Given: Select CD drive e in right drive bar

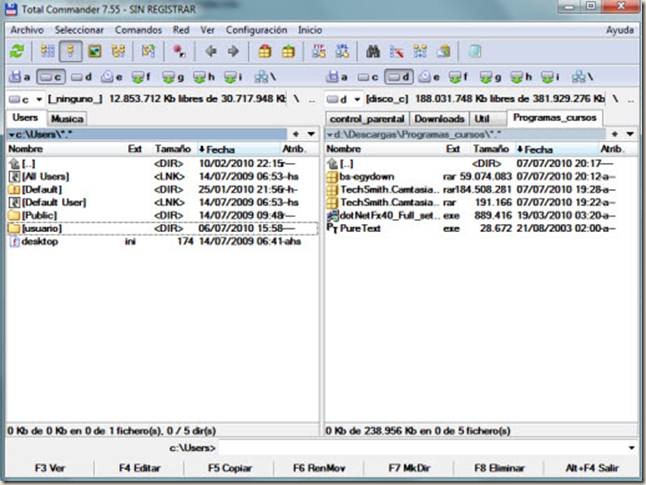Looking at the screenshot, I should pos(429,77).
